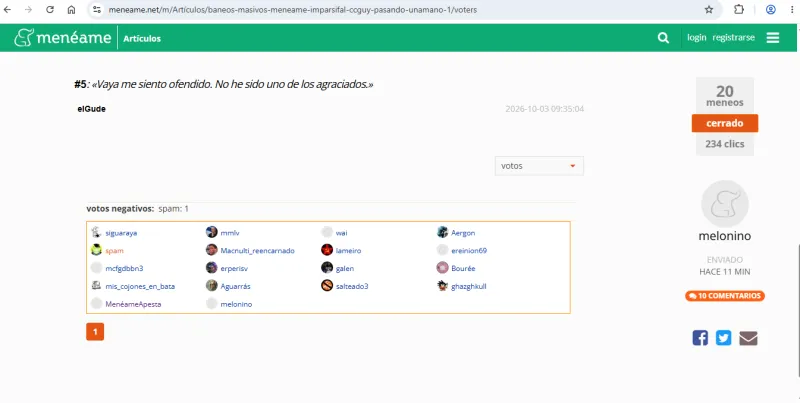Image resolution: width=800 pixels, height=403 pixels.
Task: Click erperisv's avatar icon
Action: [212, 268]
